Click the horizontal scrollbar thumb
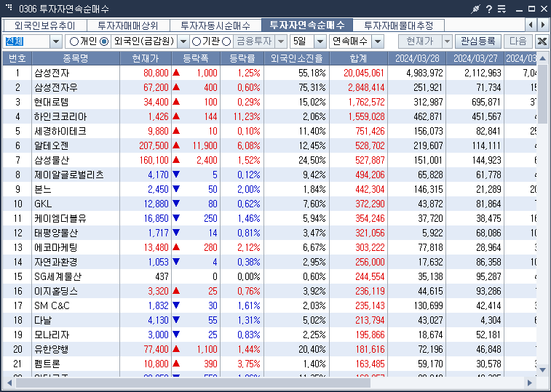 point(193,383)
